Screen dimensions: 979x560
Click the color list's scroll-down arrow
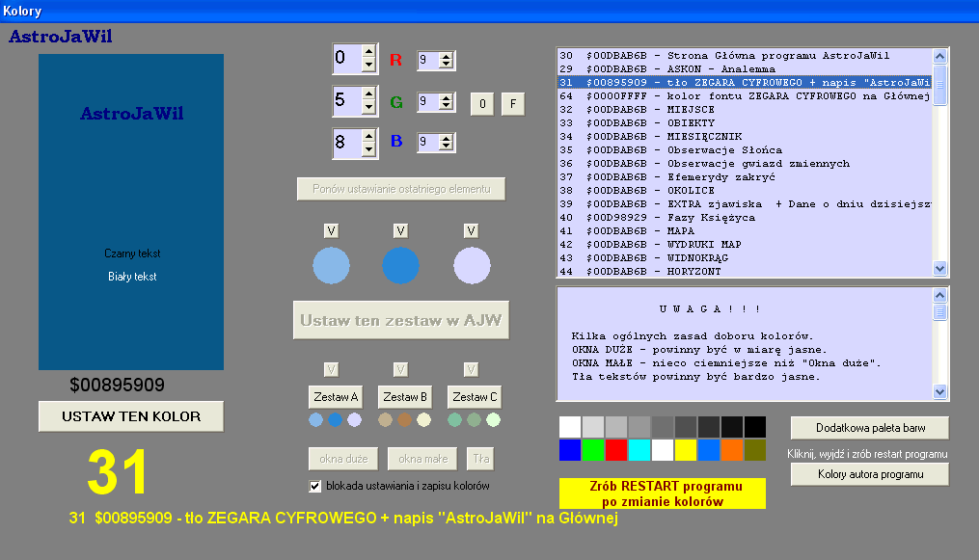pos(939,269)
